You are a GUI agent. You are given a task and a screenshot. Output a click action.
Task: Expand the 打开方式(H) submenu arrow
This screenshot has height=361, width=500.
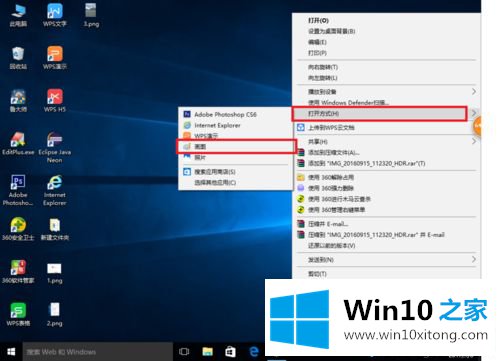pyautogui.click(x=474, y=113)
